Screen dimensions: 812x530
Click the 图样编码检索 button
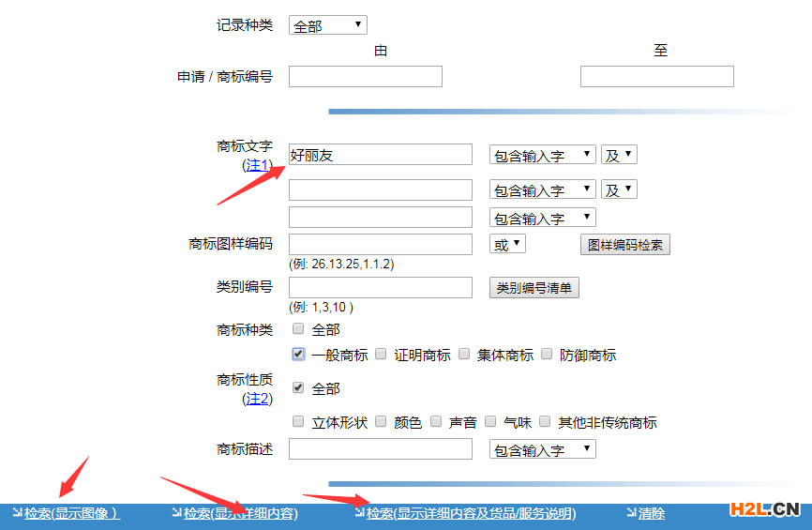624,245
